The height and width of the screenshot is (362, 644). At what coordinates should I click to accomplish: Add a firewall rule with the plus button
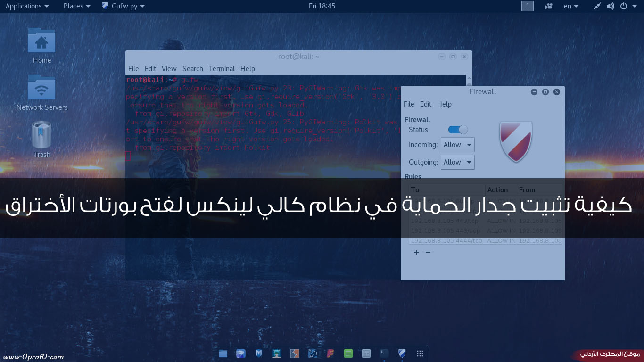(416, 252)
